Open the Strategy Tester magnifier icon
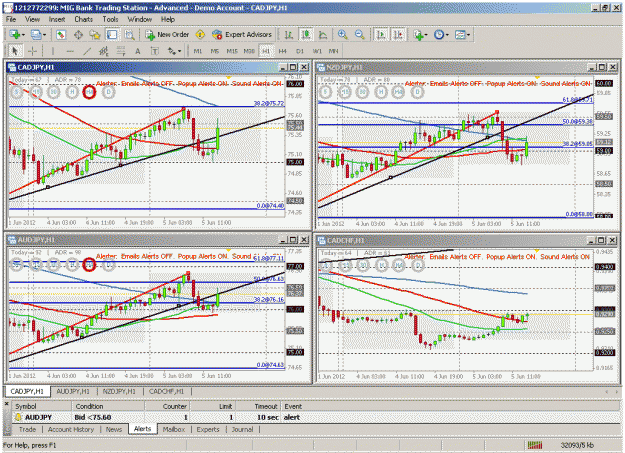This screenshot has width=625, height=453. click(129, 35)
